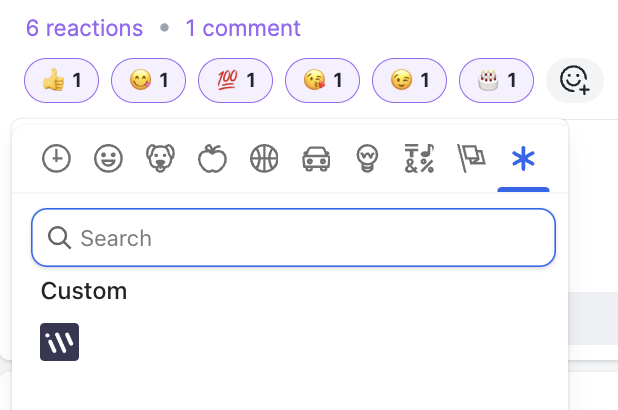Switch to the animals emoji category
The width and height of the screenshot is (618, 410).
[x=160, y=158]
